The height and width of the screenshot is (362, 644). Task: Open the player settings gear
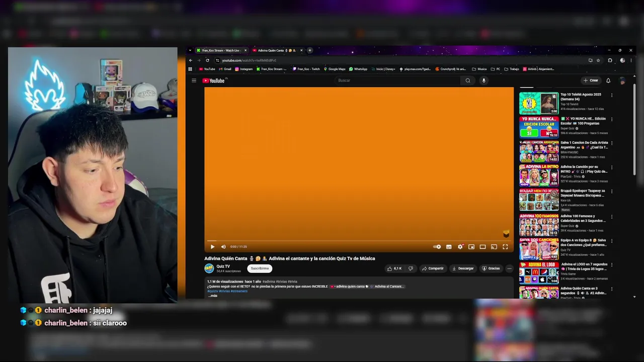pos(460,247)
